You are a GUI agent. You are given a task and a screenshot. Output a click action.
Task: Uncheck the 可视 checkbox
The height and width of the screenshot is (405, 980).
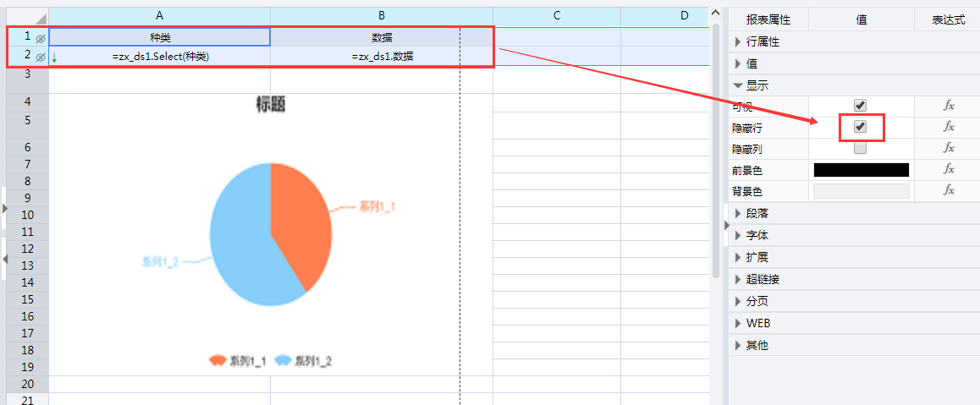pyautogui.click(x=860, y=106)
